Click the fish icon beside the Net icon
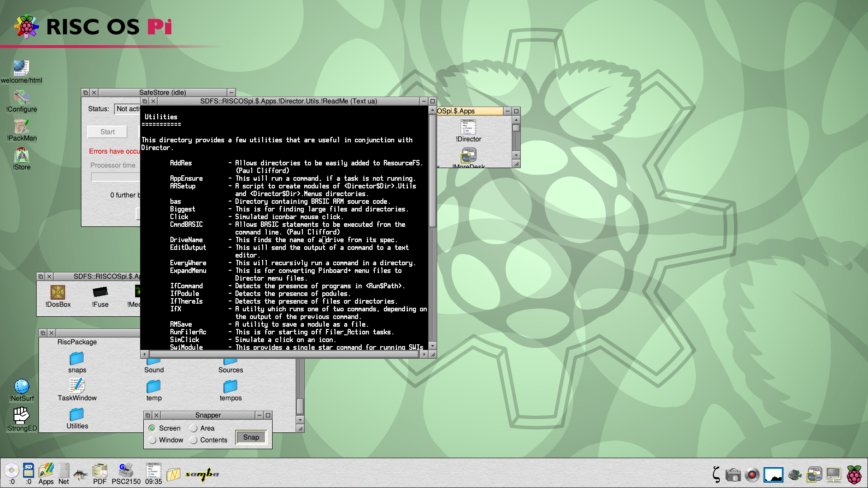Viewport: 868px width, 488px height. (80, 474)
